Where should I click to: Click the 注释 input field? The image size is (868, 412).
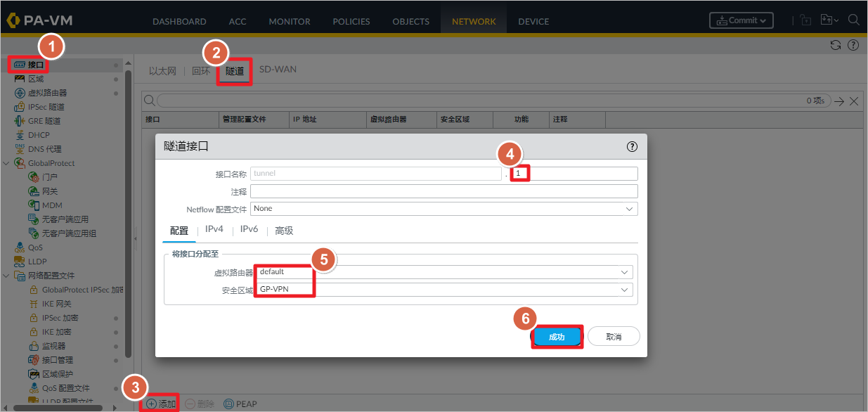(444, 191)
